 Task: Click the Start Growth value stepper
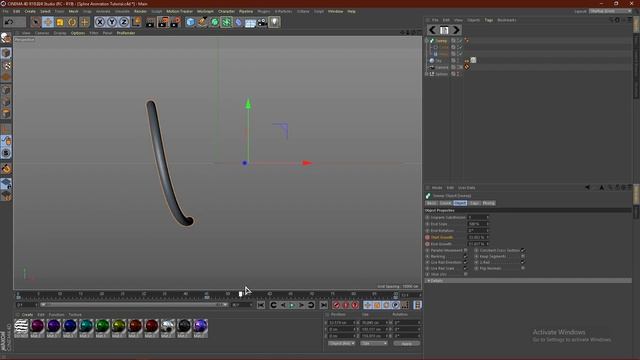tap(487, 237)
